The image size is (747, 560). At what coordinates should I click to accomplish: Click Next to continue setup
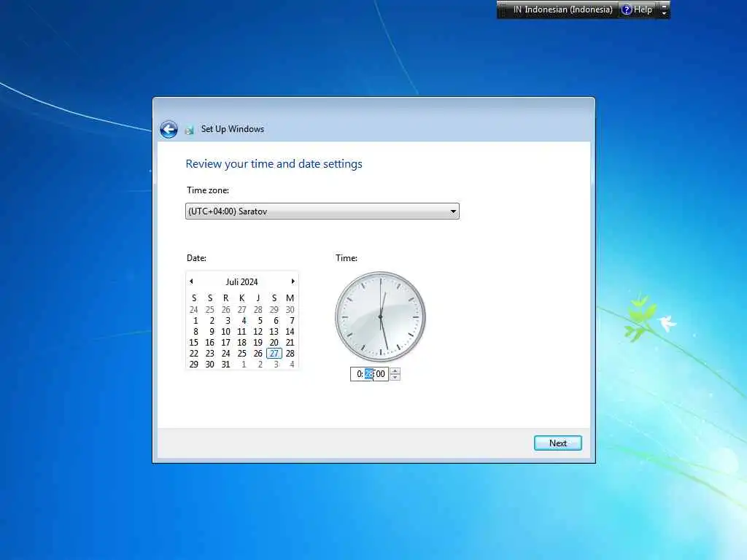558,443
